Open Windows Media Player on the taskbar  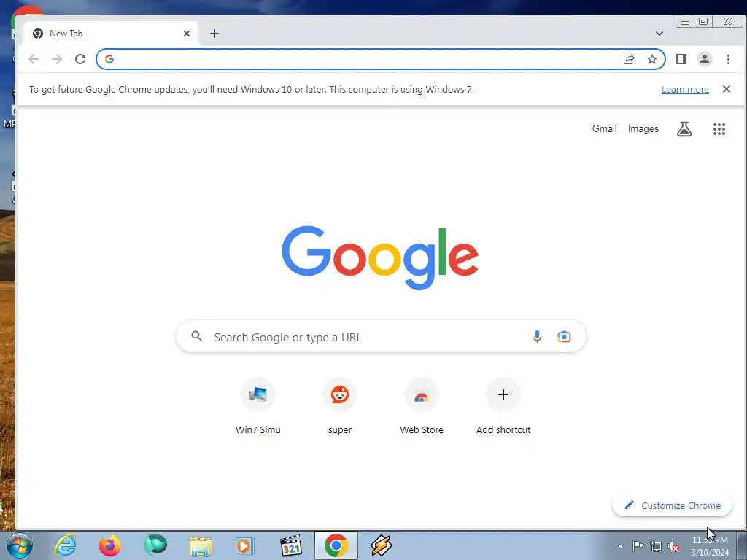pos(245,545)
